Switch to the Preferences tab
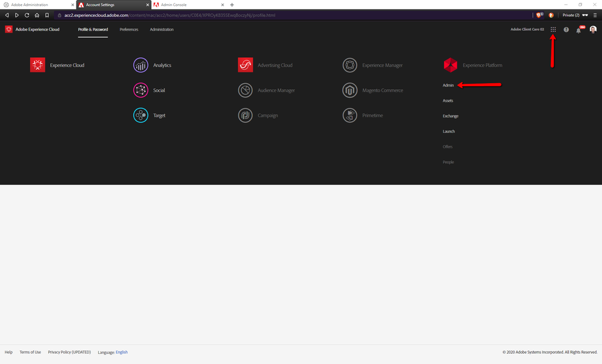Viewport: 602px width, 364px height. (128, 30)
